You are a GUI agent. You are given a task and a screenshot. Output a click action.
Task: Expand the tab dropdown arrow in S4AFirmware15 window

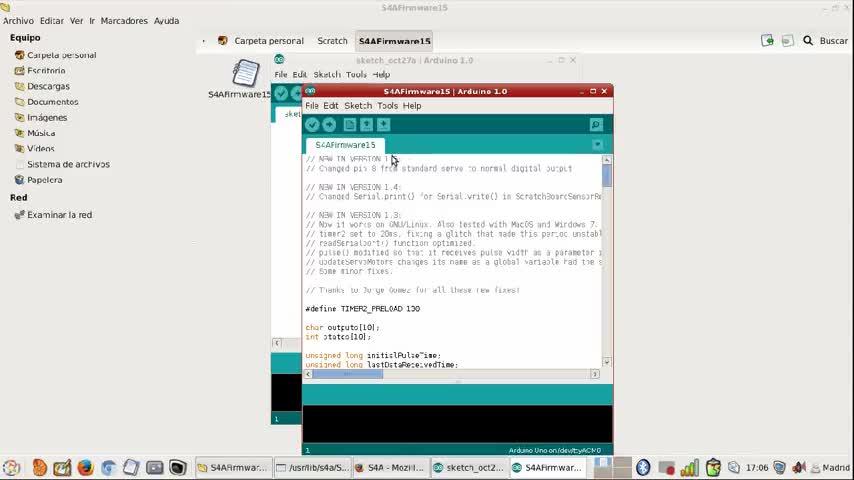click(597, 144)
